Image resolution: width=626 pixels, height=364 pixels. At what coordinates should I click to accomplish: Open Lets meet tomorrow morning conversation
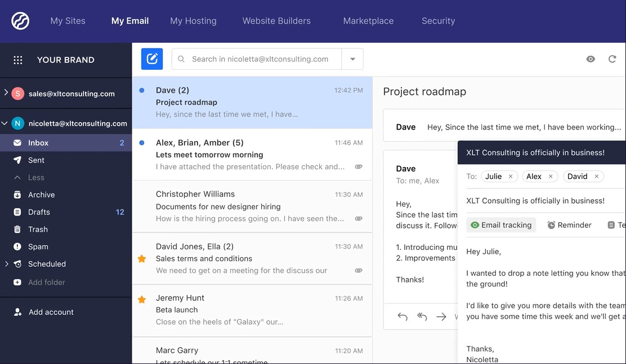(x=252, y=155)
